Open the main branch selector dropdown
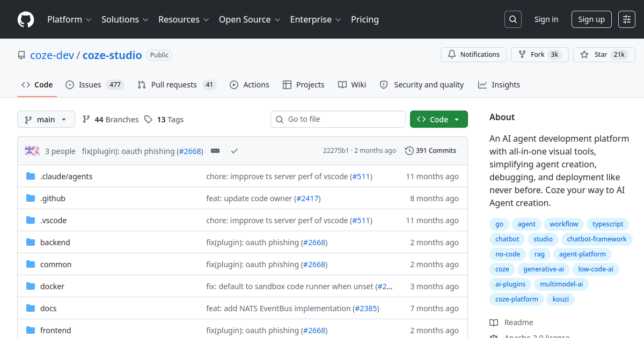Image resolution: width=644 pixels, height=338 pixels. [46, 119]
